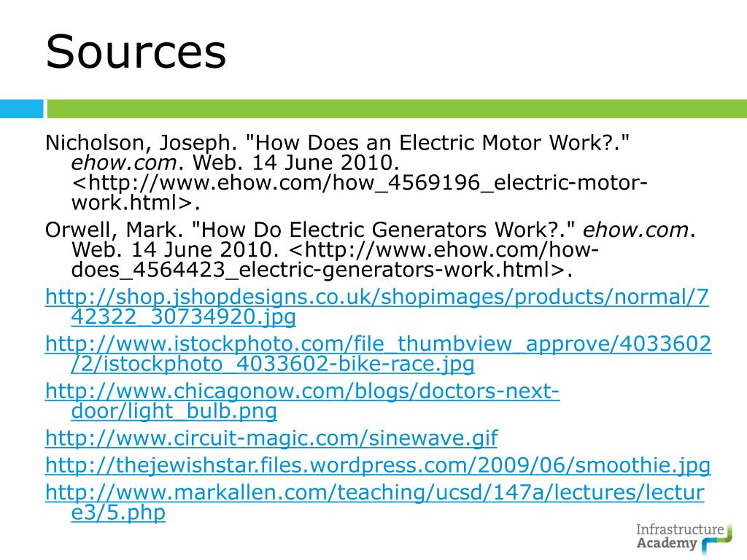Open the markallen.com lectures link
This screenshot has height=560, width=747.
point(374,502)
